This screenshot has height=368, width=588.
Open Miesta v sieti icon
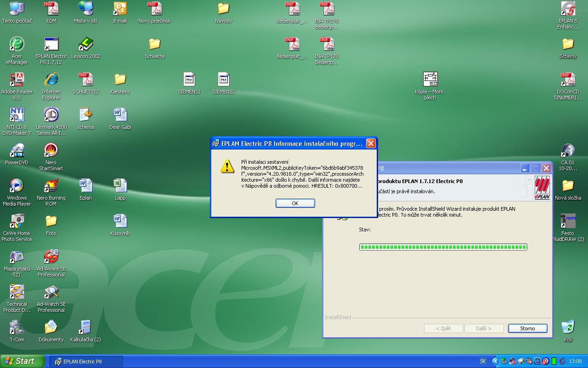pos(85,12)
